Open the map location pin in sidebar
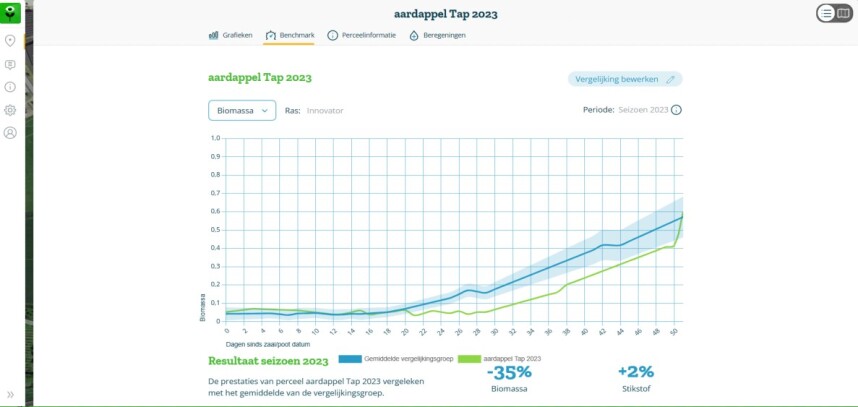 [x=10, y=41]
